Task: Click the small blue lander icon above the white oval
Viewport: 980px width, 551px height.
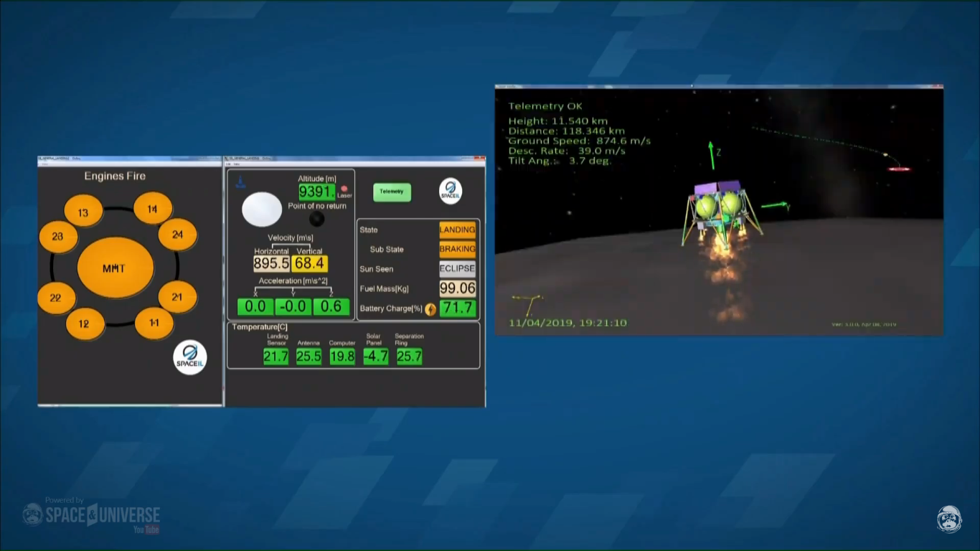Action: [x=241, y=182]
